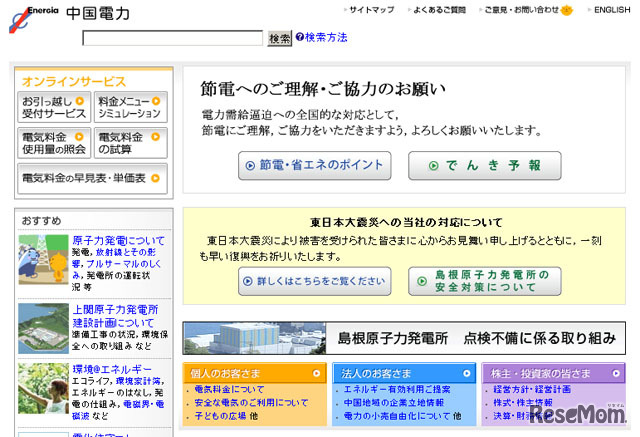Open the 環境@エネルギー link
This screenshot has height=437, width=640.
(x=112, y=369)
